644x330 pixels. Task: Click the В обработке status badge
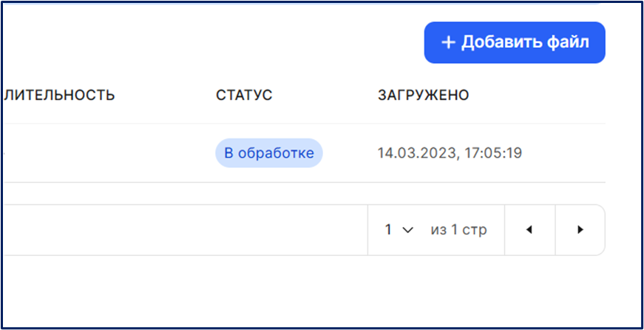(269, 153)
